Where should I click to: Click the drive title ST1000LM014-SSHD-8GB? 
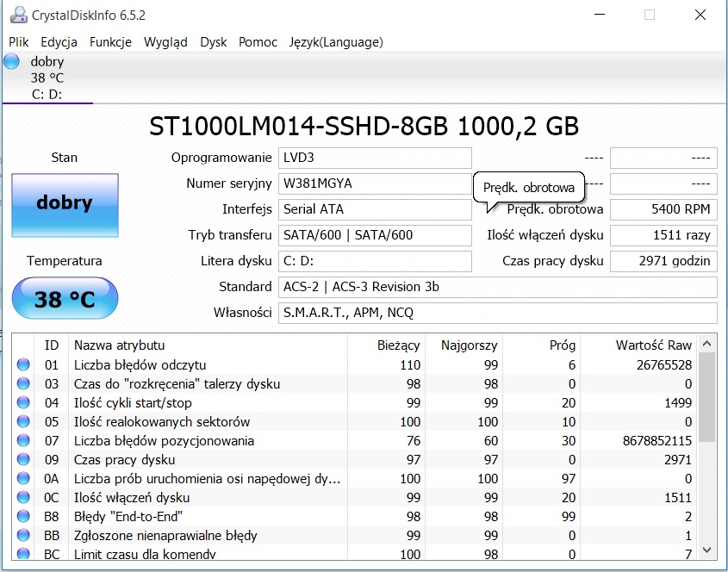(364, 127)
